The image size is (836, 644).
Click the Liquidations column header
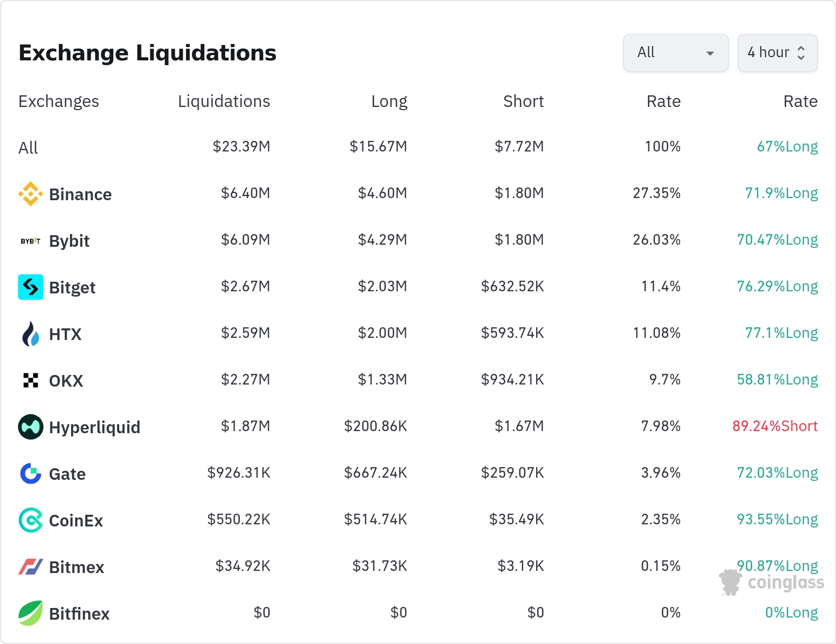(224, 101)
